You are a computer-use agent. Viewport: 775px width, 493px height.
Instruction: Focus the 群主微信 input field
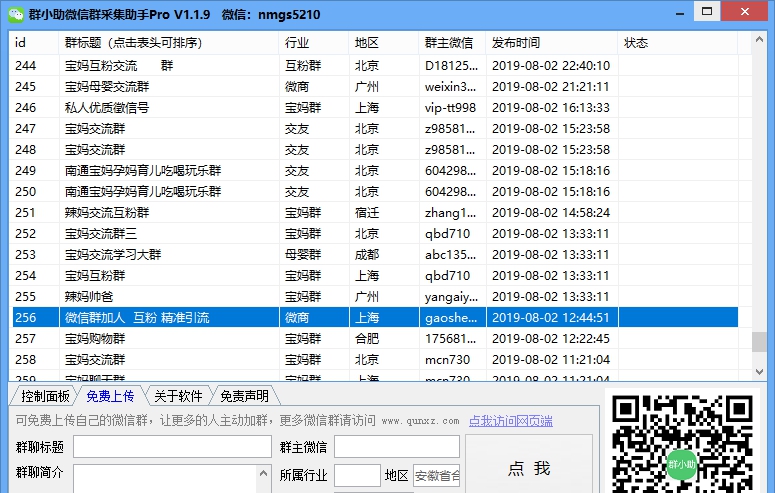click(397, 447)
